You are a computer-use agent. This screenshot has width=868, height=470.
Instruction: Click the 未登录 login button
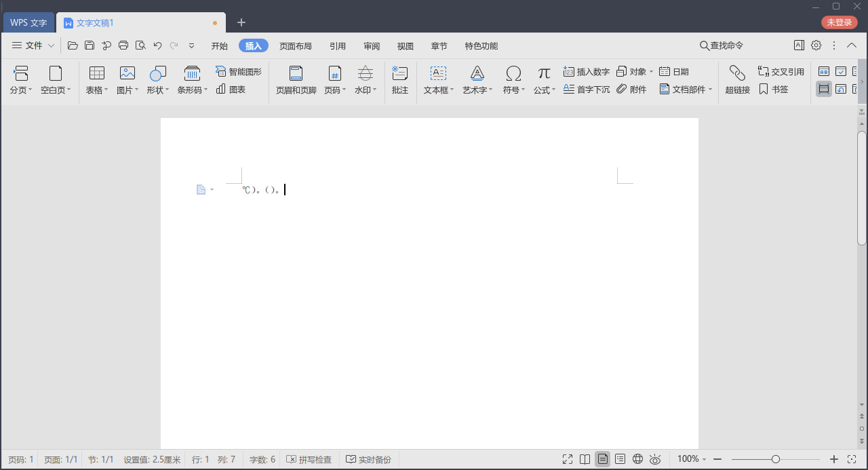pos(839,22)
